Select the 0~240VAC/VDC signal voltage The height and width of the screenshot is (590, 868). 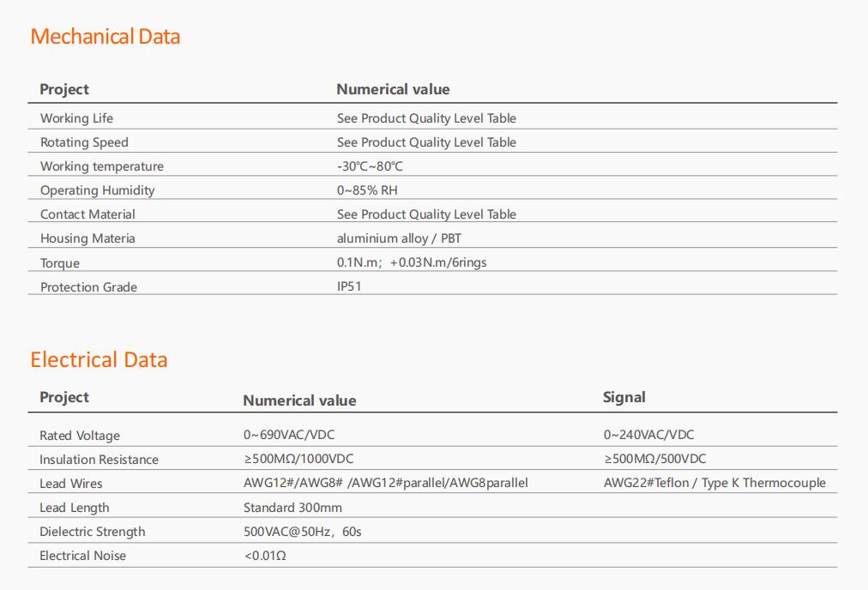(x=648, y=435)
